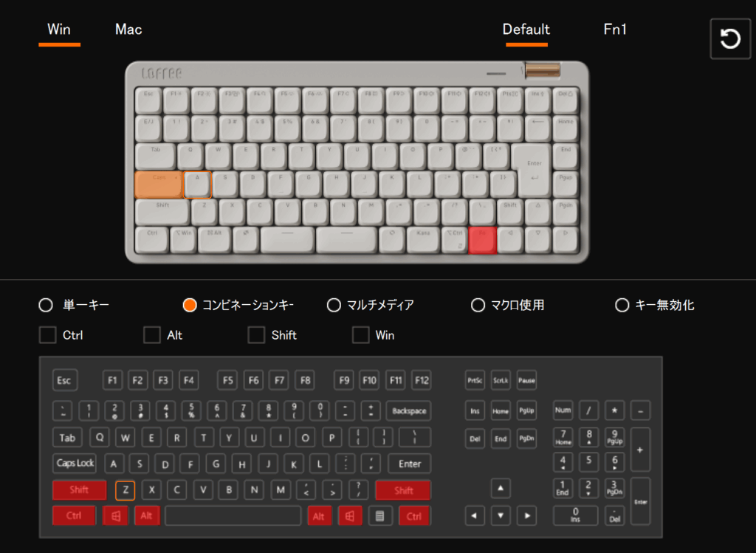Click the Backspace key on virtual keyboard

409,411
